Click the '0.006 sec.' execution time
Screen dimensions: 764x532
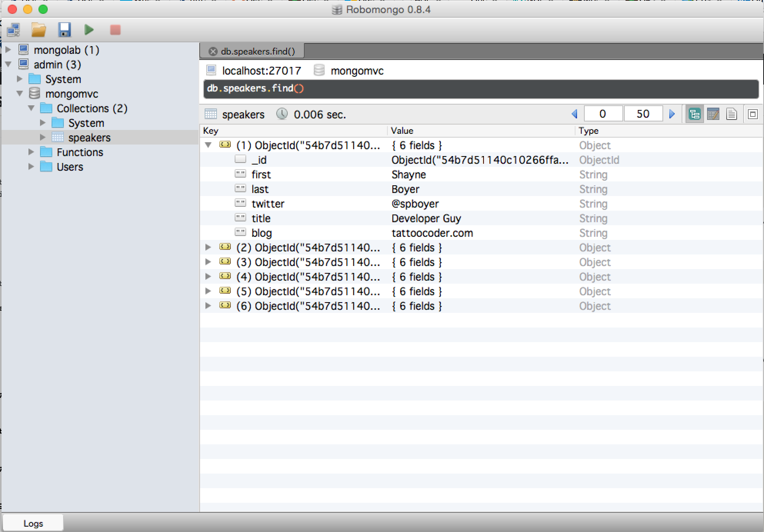(320, 115)
